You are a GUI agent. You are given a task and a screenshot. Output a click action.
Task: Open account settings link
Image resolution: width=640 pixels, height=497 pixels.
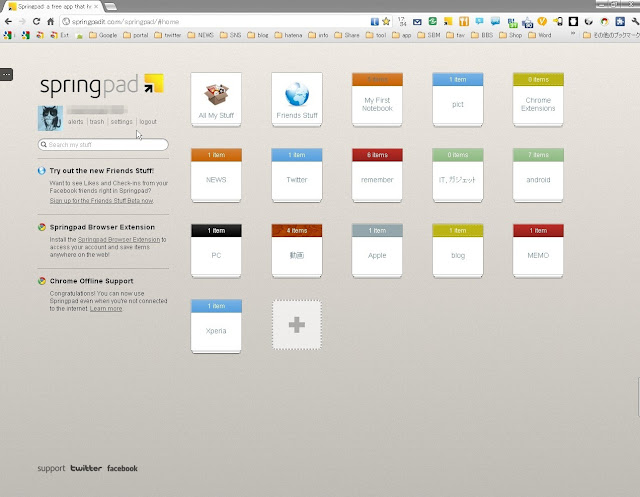[x=122, y=122]
